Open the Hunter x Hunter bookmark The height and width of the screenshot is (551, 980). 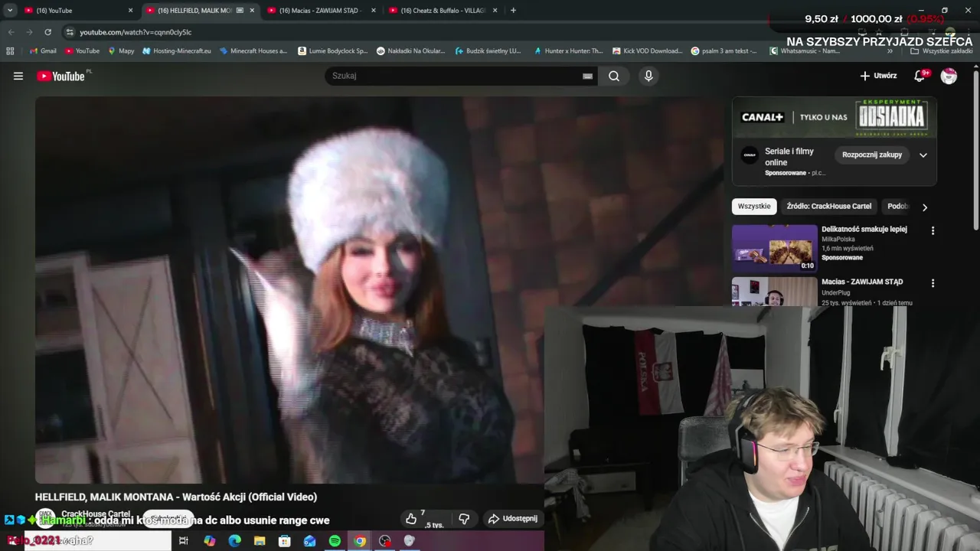567,51
